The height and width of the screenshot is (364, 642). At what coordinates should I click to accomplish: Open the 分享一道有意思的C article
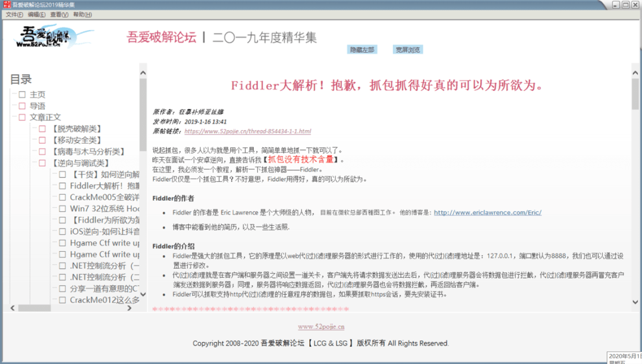[105, 289]
